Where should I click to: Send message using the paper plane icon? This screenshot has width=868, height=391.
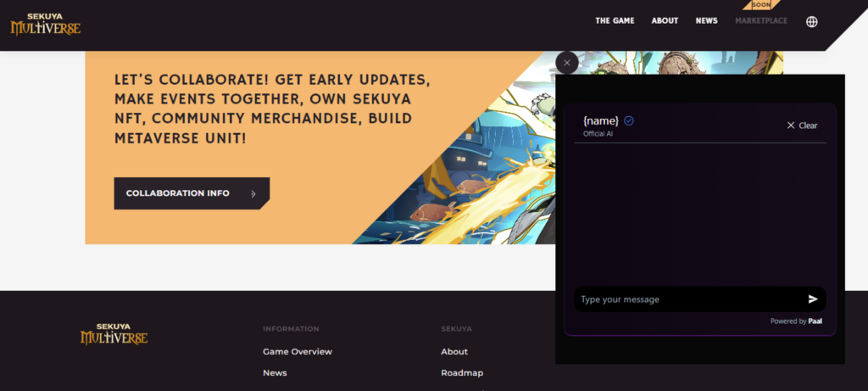click(x=813, y=299)
